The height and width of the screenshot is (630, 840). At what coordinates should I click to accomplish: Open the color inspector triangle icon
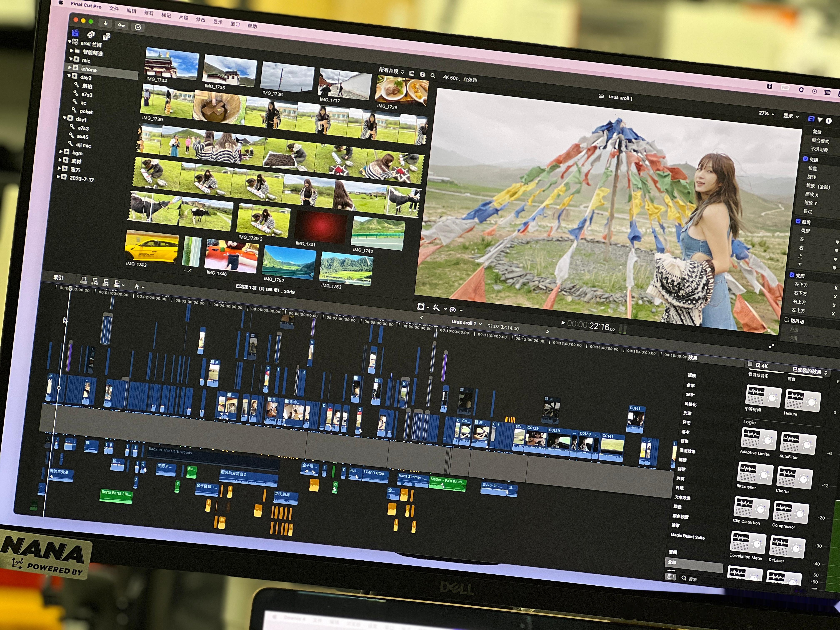click(x=820, y=120)
